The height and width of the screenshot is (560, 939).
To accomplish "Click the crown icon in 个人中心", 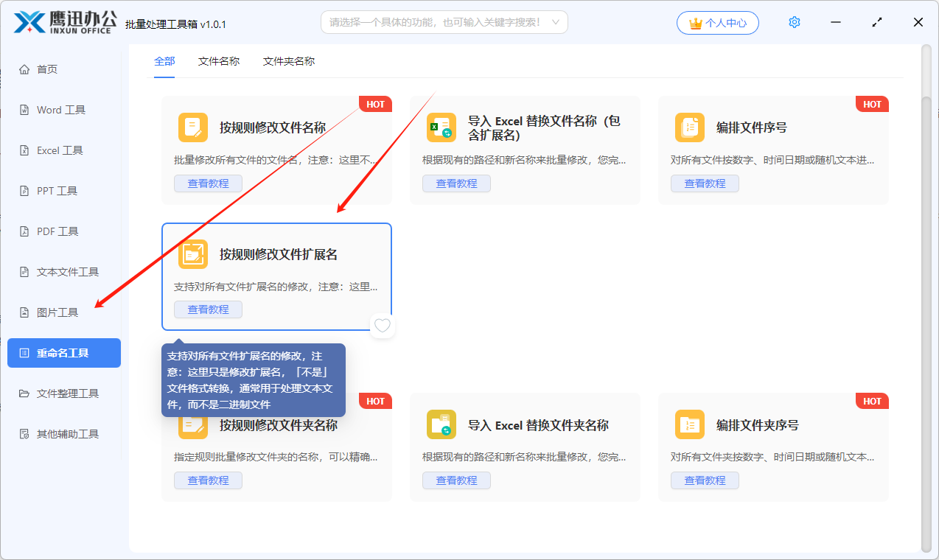I will pyautogui.click(x=695, y=23).
